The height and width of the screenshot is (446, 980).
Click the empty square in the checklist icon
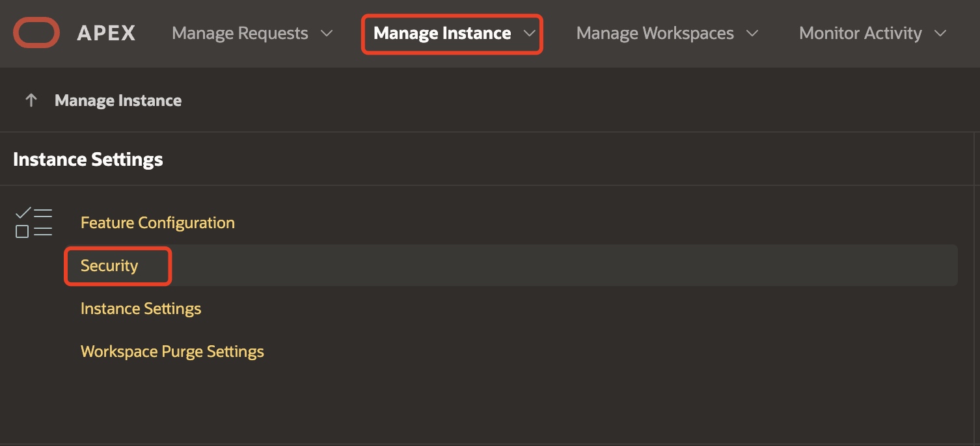(22, 231)
